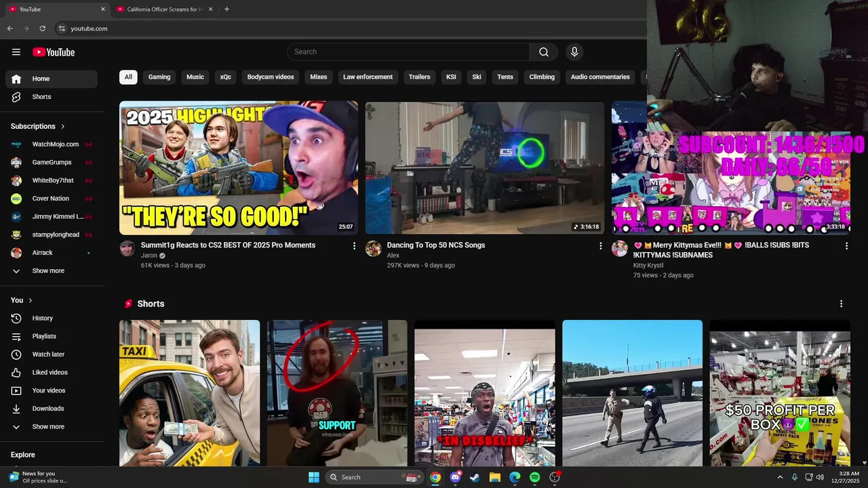The image size is (868, 488).
Task: Select the Ski filter chip
Action: (x=477, y=77)
